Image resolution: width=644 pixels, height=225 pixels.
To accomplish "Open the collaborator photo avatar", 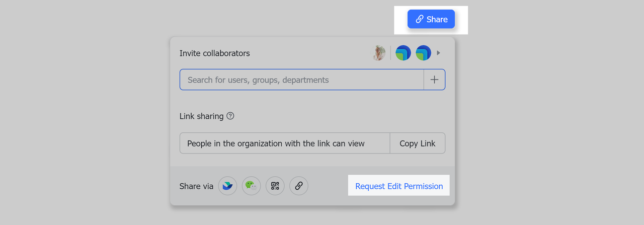I will click(379, 53).
